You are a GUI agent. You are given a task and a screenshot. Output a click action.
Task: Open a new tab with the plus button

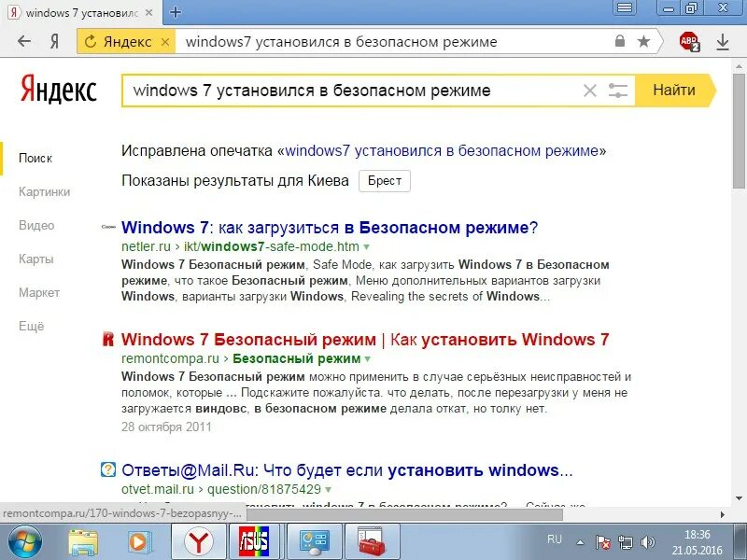pyautogui.click(x=176, y=12)
